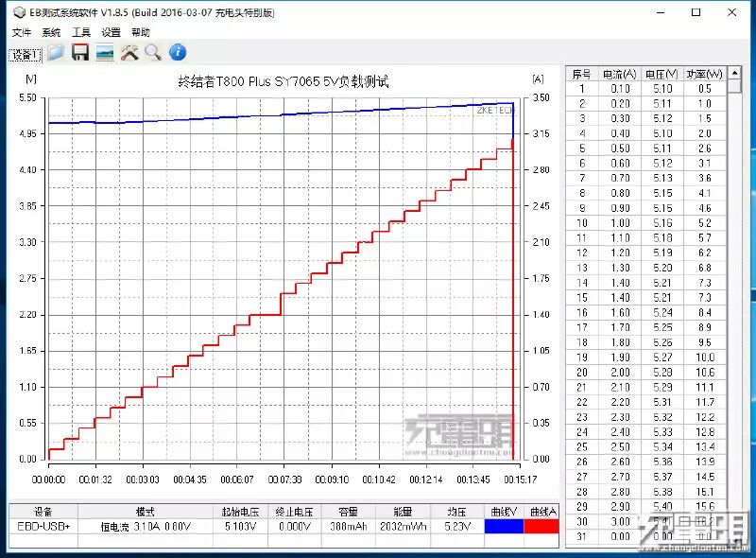Click the chart title 终结者T800 Plus SY7065
756x558 pixels.
283,81
